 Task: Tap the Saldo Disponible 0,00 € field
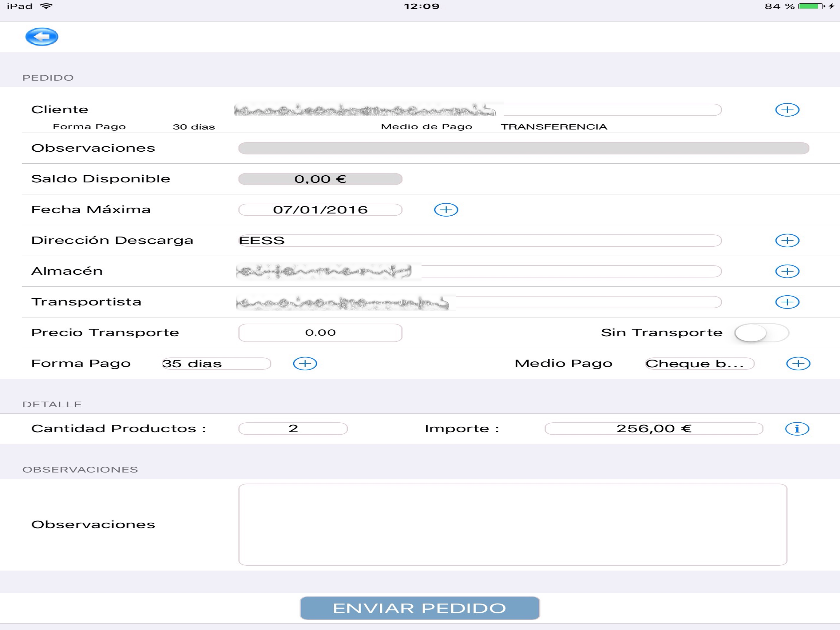click(320, 179)
